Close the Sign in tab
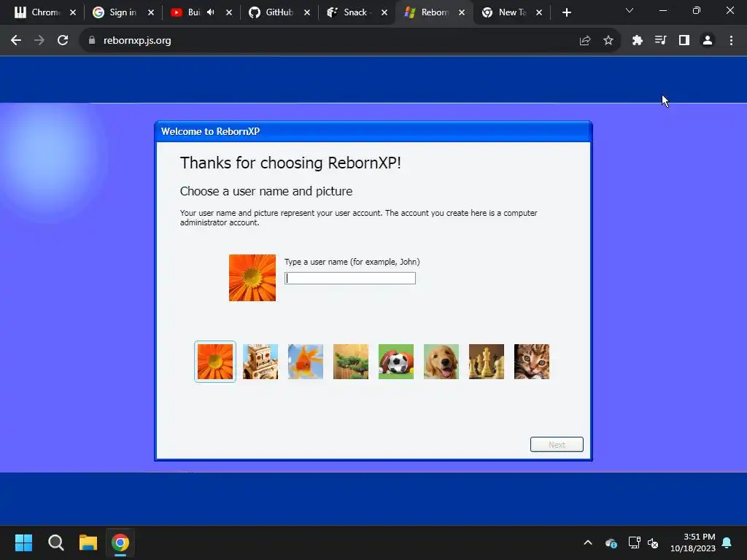 150,12
